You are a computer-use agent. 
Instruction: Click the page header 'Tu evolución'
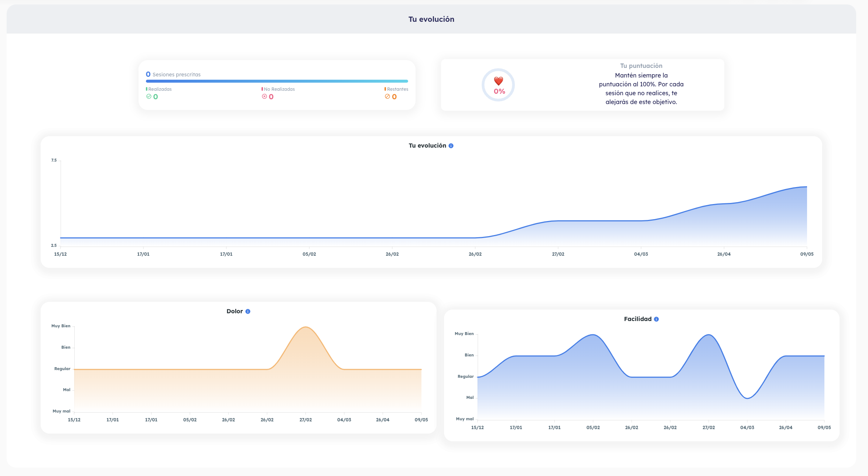click(431, 19)
